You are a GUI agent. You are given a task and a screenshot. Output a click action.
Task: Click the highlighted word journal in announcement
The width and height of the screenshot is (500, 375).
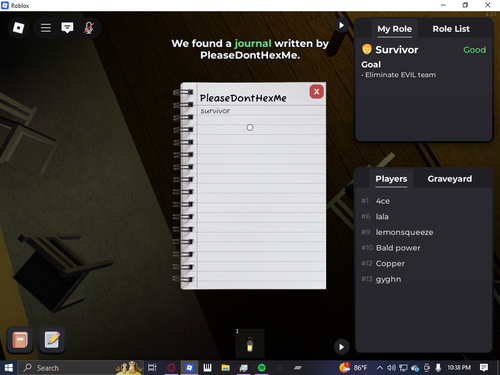(253, 43)
